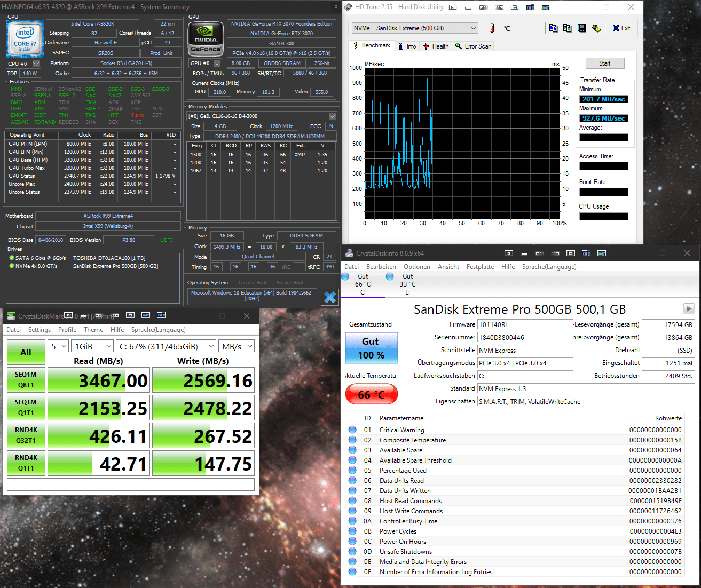The image size is (701, 588).
Task: Open CrystalDiskMark Sprache(Language) menu
Action: coord(159,330)
